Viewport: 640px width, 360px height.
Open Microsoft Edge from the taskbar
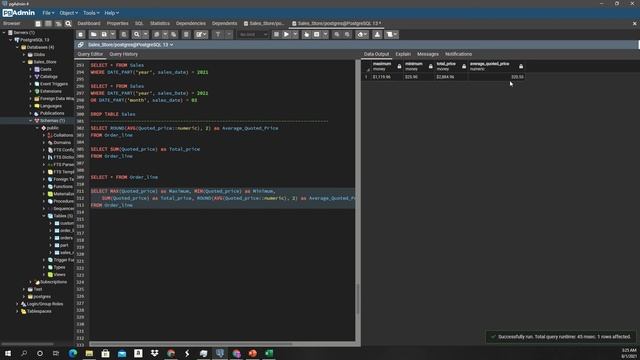tap(73, 353)
